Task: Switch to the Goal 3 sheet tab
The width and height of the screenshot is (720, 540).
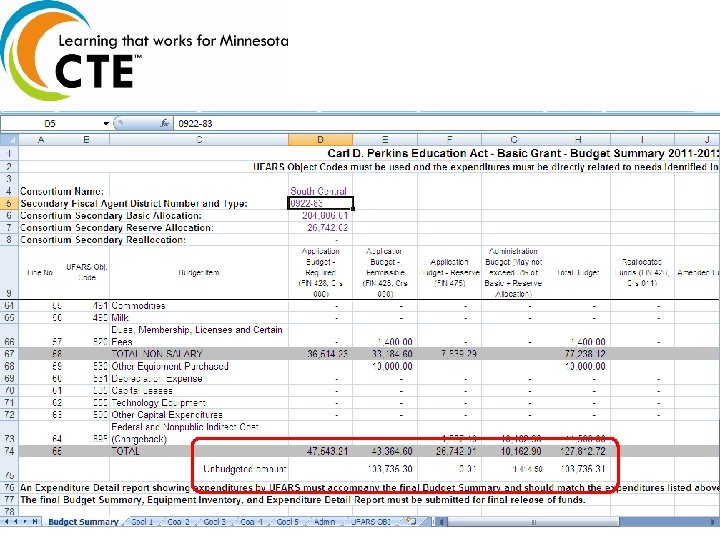Action: [x=214, y=522]
